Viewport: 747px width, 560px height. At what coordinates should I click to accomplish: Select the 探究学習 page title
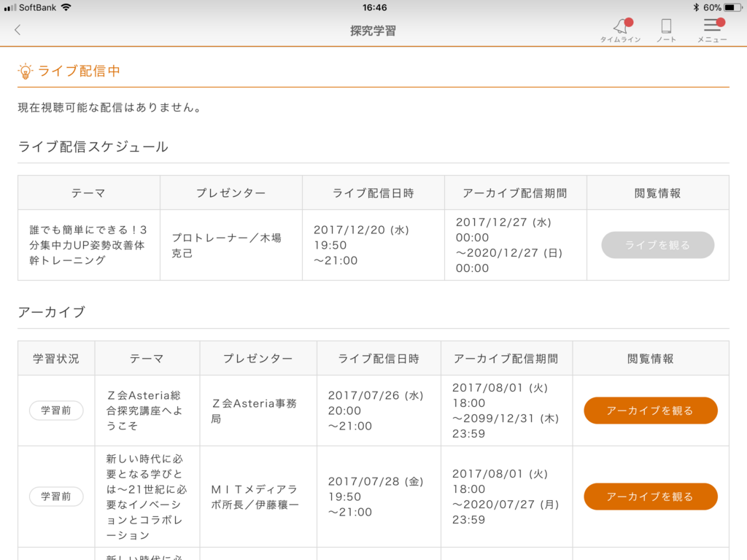tap(373, 31)
